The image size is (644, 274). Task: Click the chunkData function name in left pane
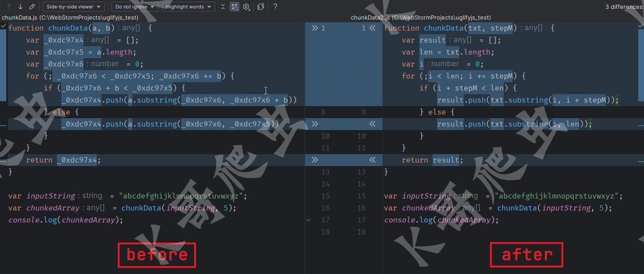coord(68,28)
